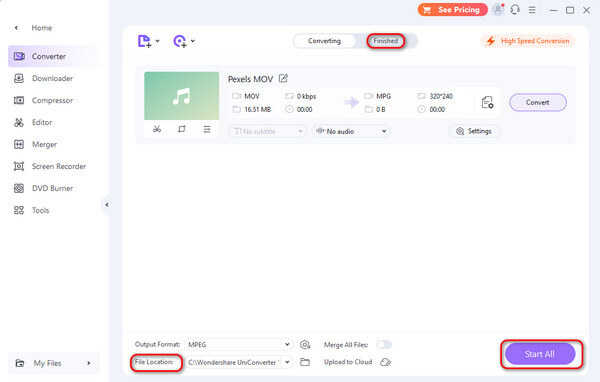Click the Convert button
The image size is (600, 382).
(538, 103)
